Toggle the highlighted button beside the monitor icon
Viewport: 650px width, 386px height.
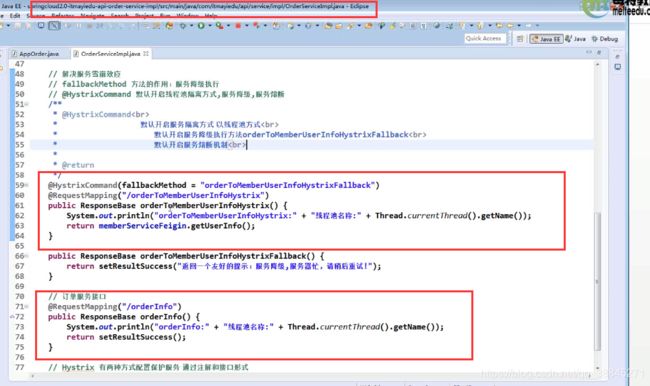pyautogui.click(x=54, y=25)
